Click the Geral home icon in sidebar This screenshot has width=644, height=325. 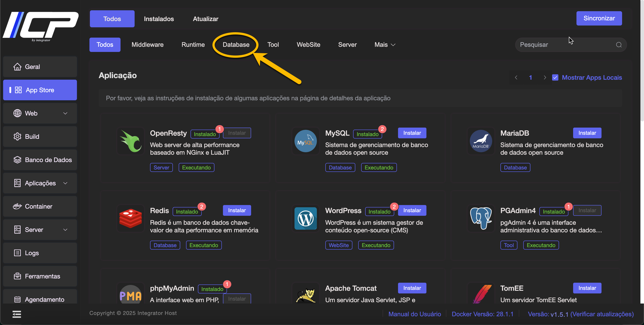[x=17, y=67]
